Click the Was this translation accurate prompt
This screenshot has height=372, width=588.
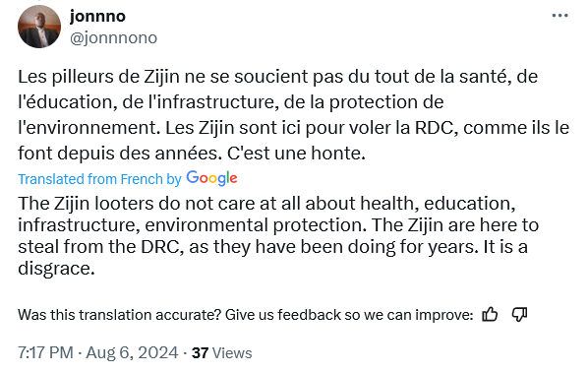[246, 315]
